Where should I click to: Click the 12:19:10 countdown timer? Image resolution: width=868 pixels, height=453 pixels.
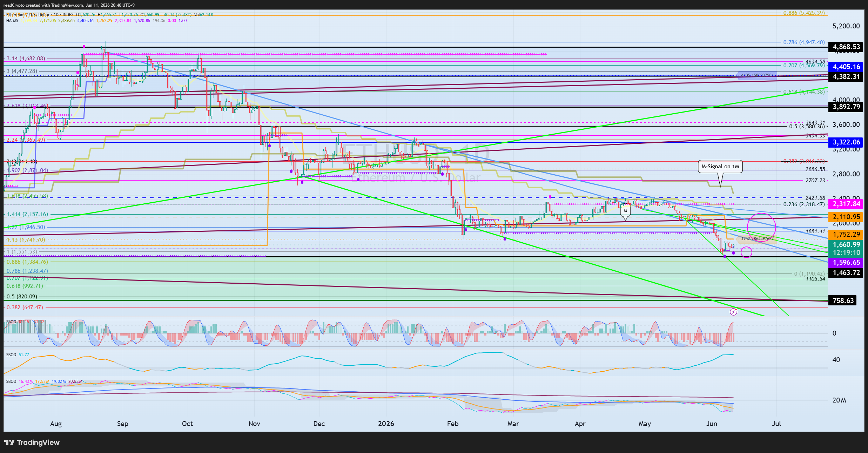pos(846,252)
